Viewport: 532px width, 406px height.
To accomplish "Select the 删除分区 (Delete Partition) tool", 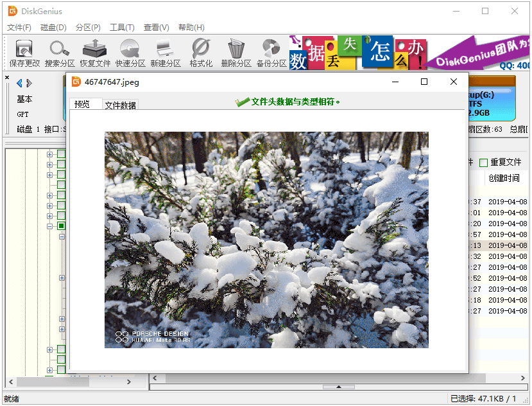I will (x=236, y=51).
